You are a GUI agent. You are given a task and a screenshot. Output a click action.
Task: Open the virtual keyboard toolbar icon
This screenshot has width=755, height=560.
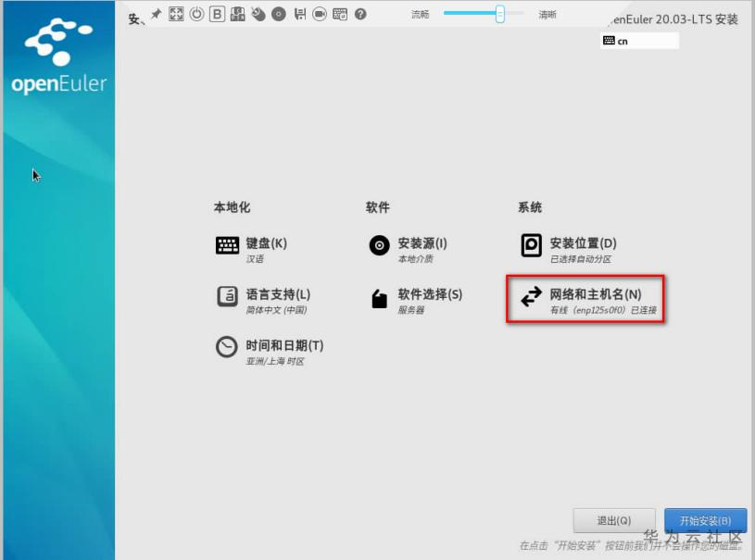point(340,14)
